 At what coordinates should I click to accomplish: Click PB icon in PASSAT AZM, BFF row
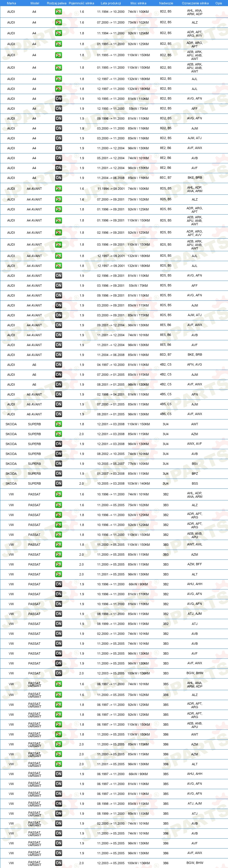click(x=58, y=564)
